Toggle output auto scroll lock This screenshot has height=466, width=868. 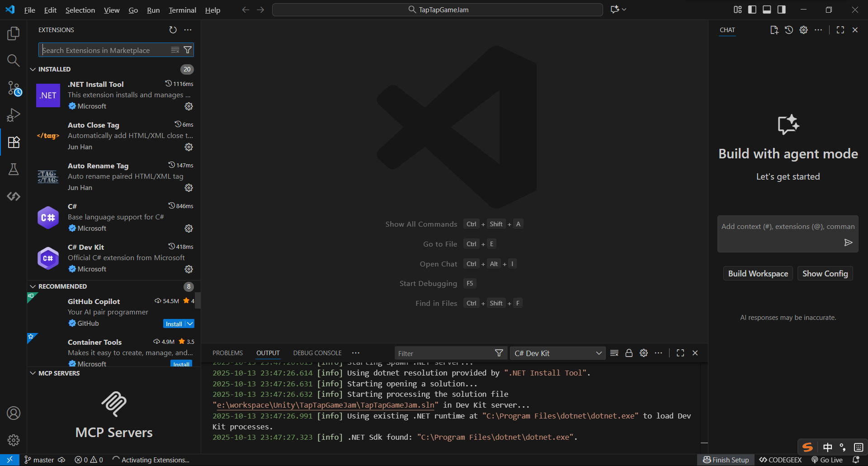coord(629,353)
